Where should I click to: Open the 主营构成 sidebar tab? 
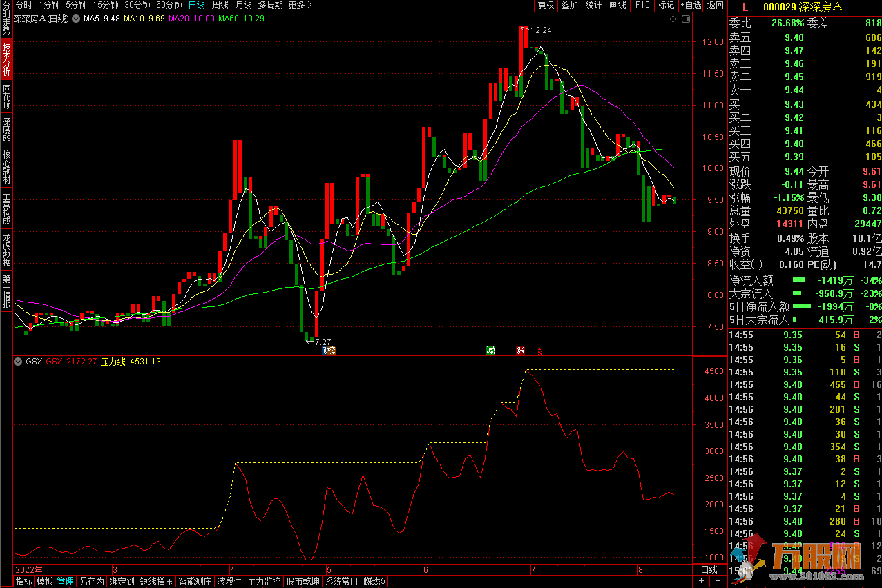coord(6,208)
